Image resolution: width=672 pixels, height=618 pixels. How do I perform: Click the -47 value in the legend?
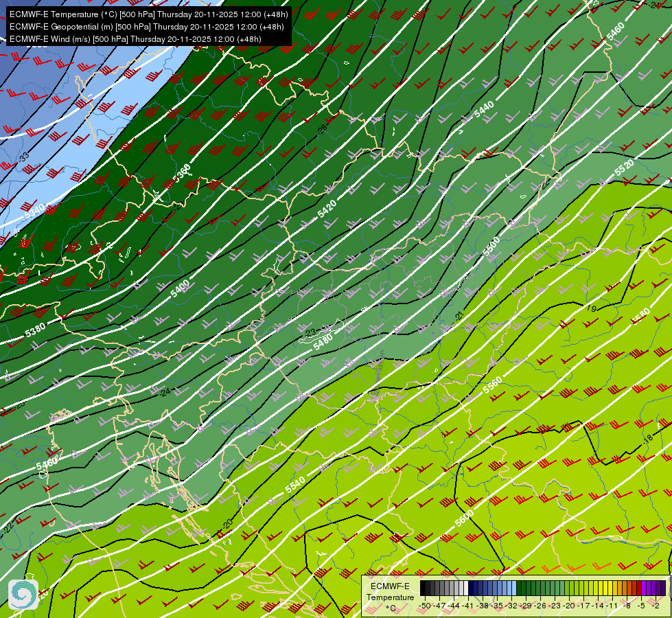[x=440, y=605]
